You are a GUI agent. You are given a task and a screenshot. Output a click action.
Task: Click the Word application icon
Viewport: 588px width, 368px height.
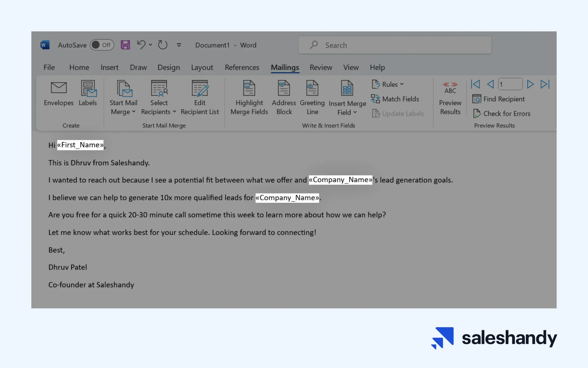pos(45,45)
